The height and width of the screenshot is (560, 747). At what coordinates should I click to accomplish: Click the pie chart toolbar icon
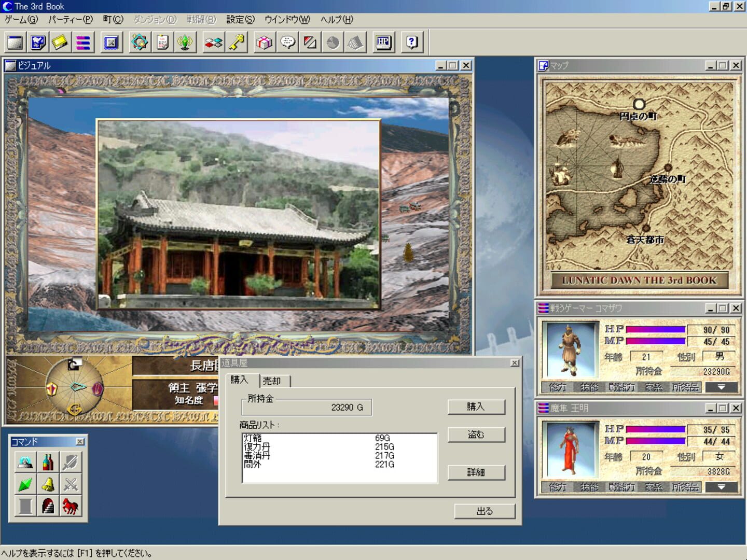[333, 43]
